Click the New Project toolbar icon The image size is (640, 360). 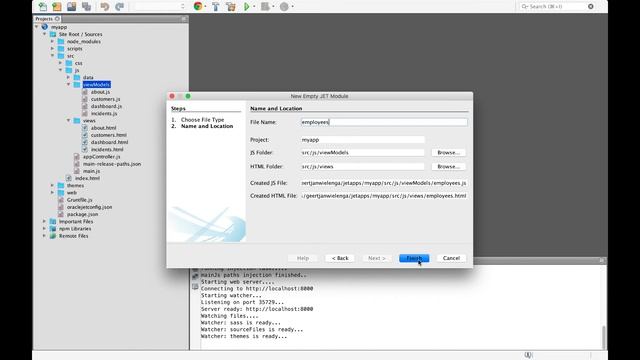point(57,6)
